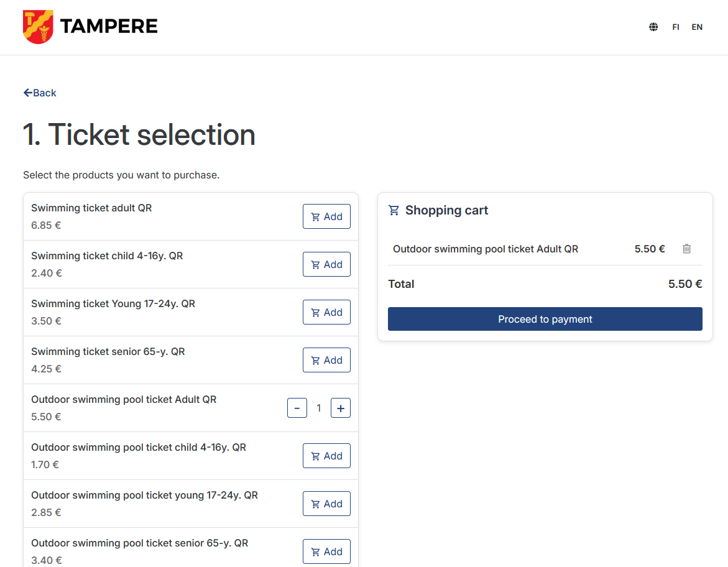Decrease Outdoor pool Adult ticket quantity
This screenshot has height=567, width=728.
(x=297, y=408)
